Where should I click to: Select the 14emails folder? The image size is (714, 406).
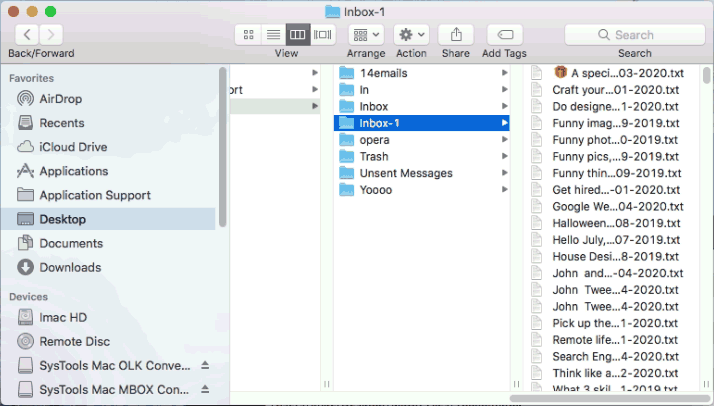click(422, 73)
